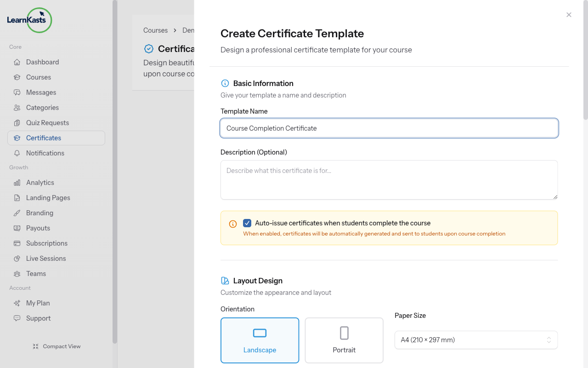Click the Description text area
This screenshot has width=588, height=368.
point(389,180)
